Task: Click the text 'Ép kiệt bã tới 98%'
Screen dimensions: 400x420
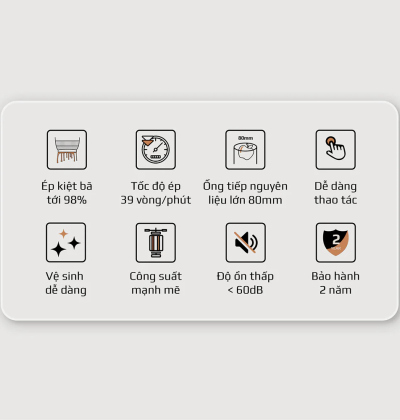Action: [67, 193]
